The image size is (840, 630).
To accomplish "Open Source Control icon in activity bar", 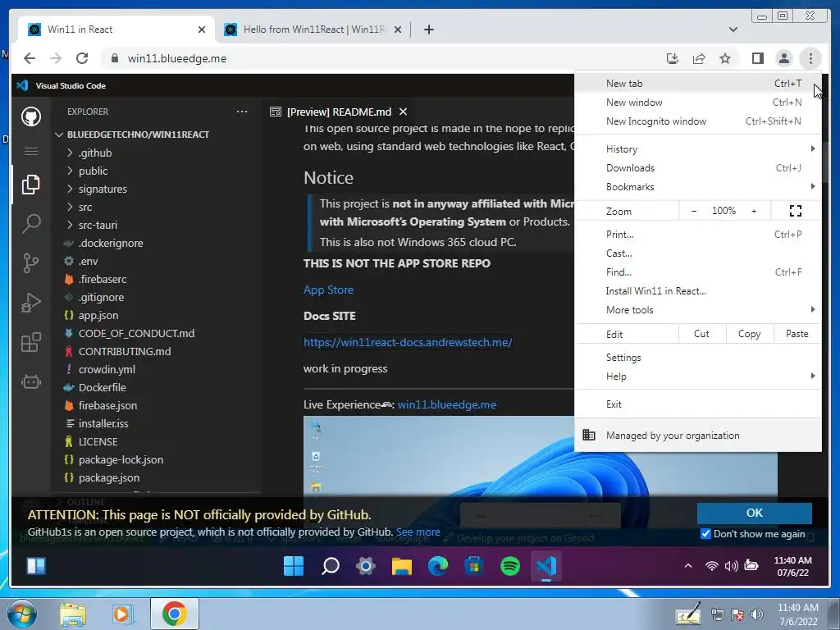I will click(31, 263).
